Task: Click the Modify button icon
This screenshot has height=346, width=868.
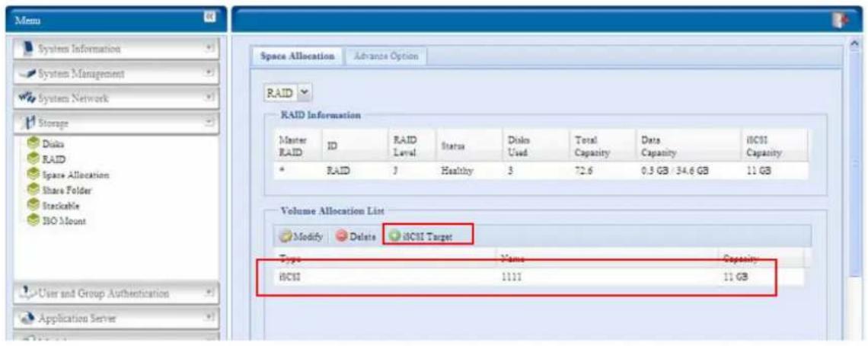Action: (286, 237)
